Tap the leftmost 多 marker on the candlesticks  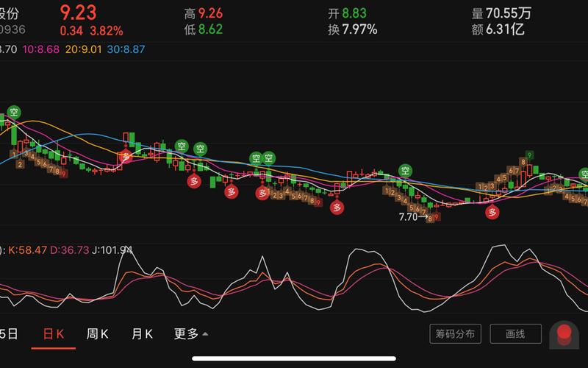click(125, 156)
